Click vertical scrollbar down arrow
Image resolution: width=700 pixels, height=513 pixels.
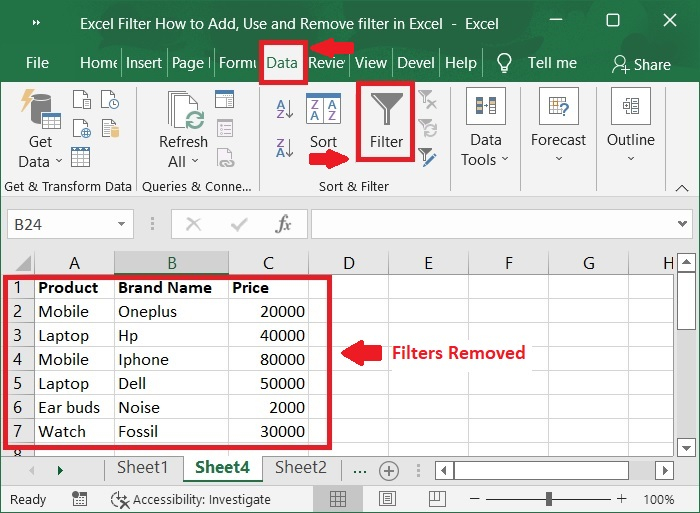coord(686,447)
